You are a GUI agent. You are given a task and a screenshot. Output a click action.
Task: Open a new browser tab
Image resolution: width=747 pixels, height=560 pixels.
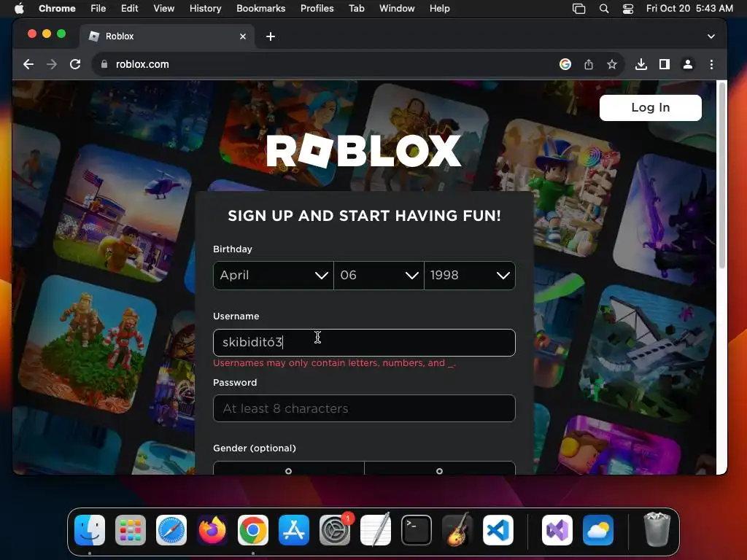point(271,36)
